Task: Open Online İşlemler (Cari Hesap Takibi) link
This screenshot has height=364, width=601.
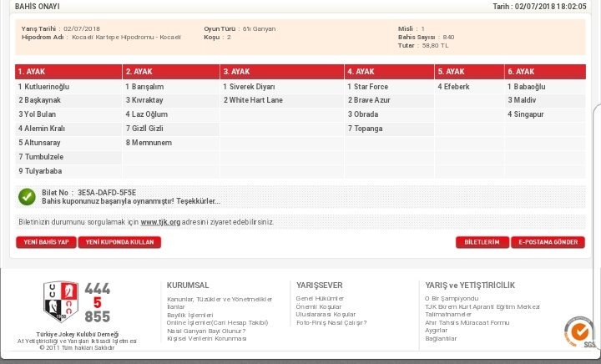Action: [217, 322]
